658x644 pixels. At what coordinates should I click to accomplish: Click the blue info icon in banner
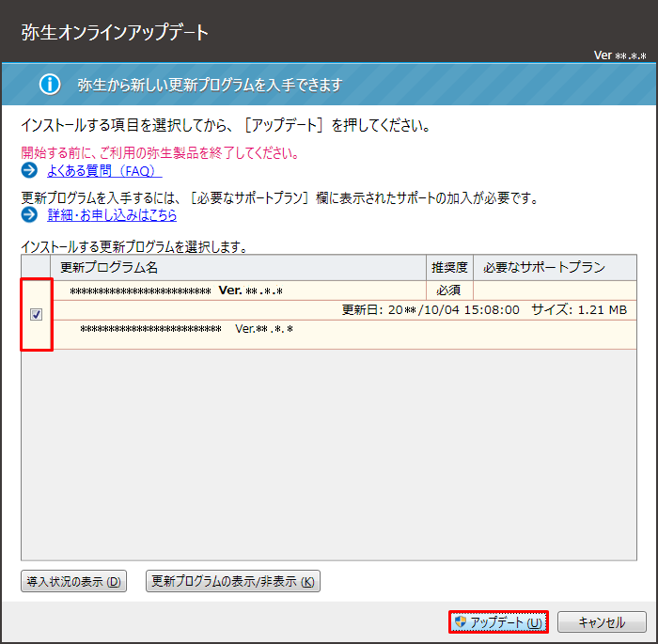tap(50, 85)
